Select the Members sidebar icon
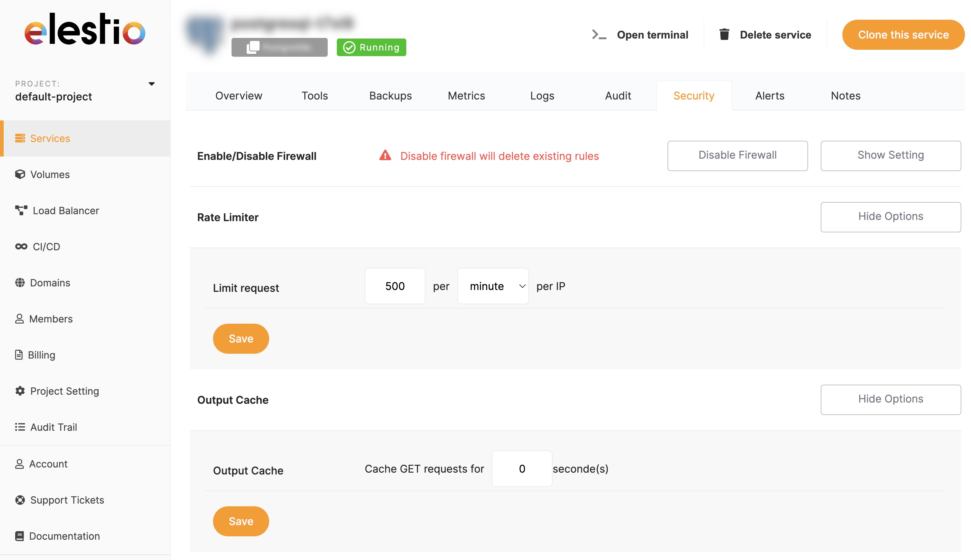971x560 pixels. 20,319
